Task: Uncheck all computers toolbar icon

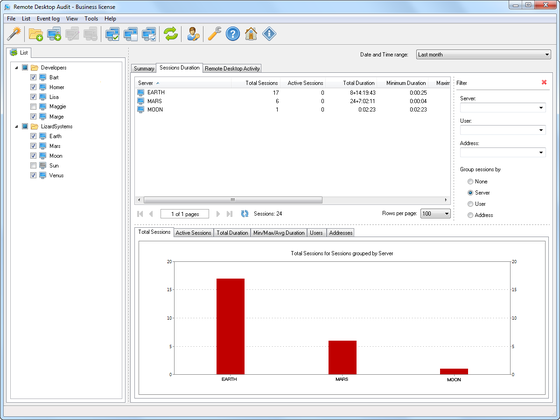Action: pos(131,34)
